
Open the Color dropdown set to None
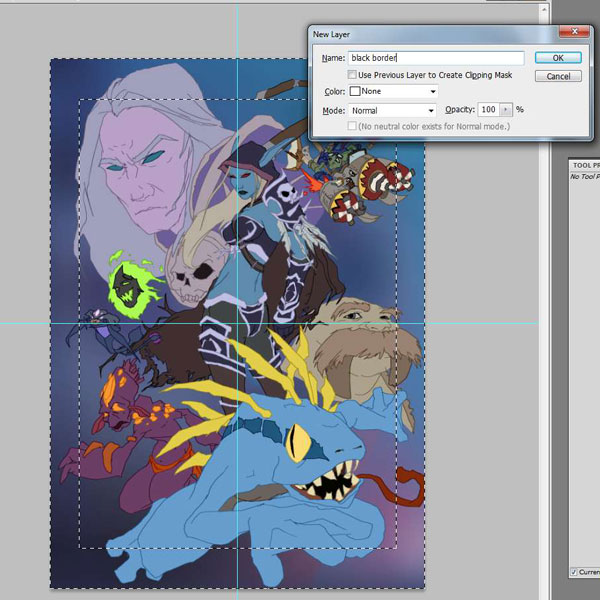pyautogui.click(x=393, y=91)
